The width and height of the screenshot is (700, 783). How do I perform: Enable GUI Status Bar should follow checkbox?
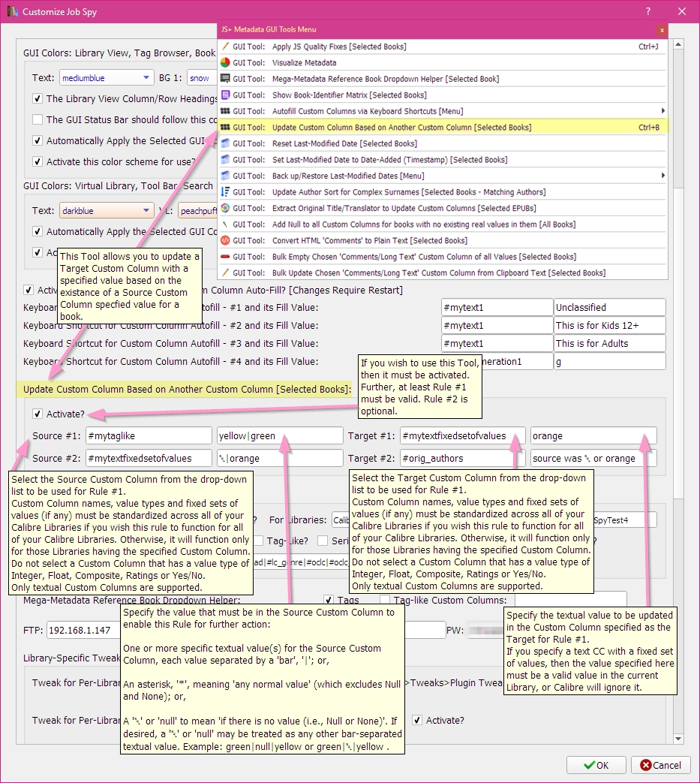pyautogui.click(x=37, y=119)
